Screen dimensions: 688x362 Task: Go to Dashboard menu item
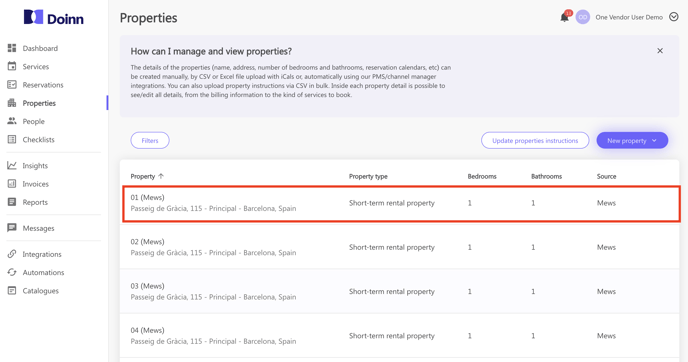(x=40, y=48)
